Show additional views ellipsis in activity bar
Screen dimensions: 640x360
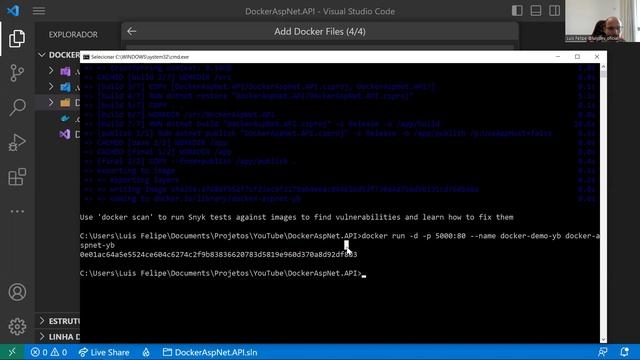(x=17, y=211)
